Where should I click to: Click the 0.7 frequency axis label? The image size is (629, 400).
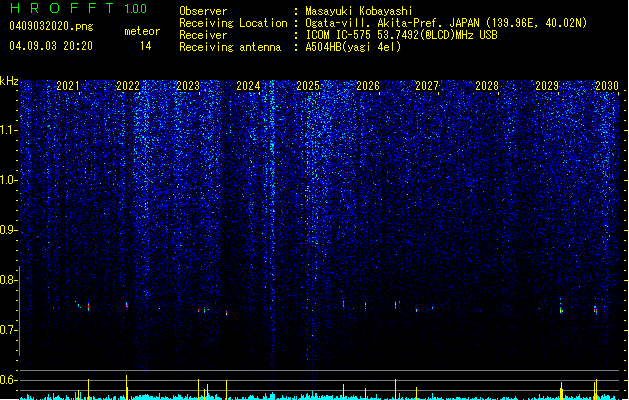[x=9, y=330]
